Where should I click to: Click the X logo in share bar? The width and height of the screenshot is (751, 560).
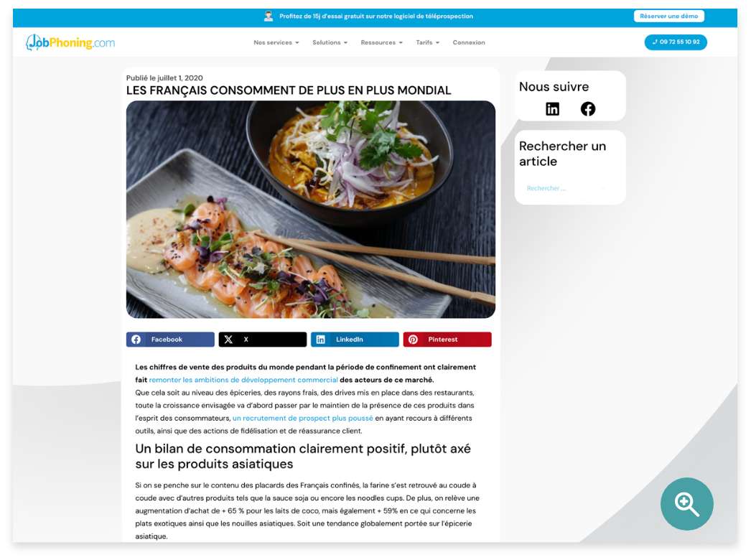pos(228,339)
